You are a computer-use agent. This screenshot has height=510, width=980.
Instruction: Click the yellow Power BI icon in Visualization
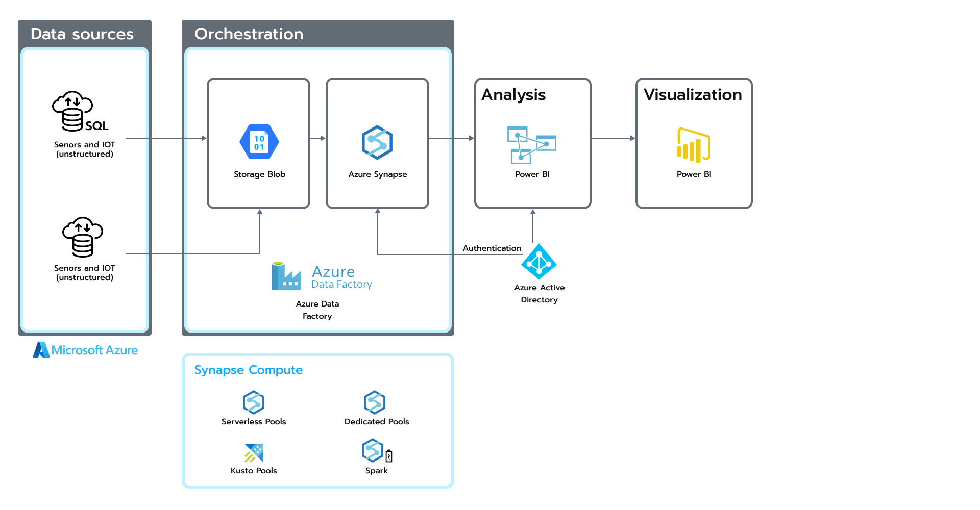(x=694, y=145)
